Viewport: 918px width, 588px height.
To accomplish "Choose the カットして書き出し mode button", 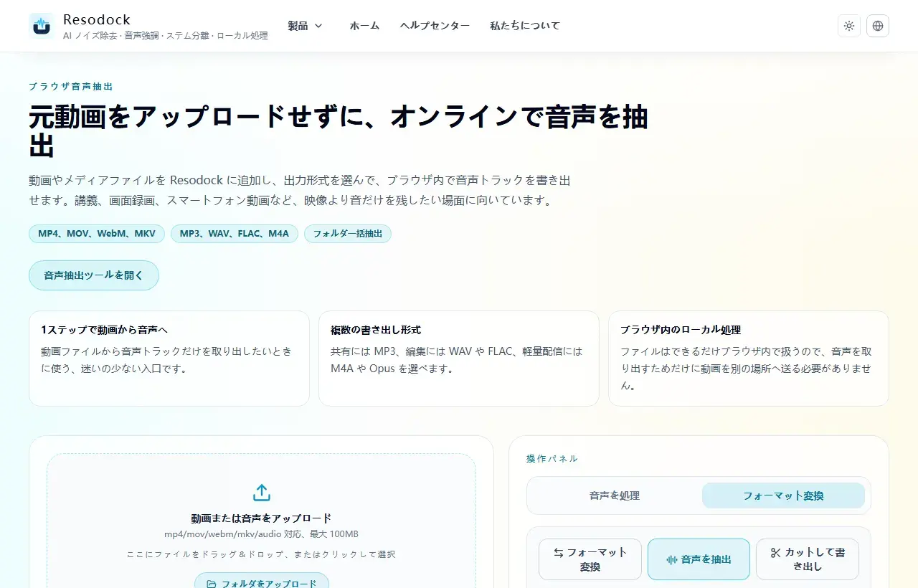I will point(808,559).
